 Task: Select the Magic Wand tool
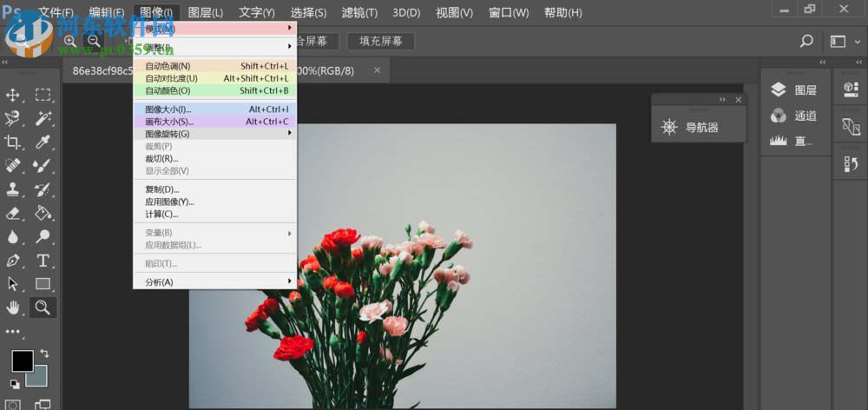pyautogui.click(x=42, y=118)
